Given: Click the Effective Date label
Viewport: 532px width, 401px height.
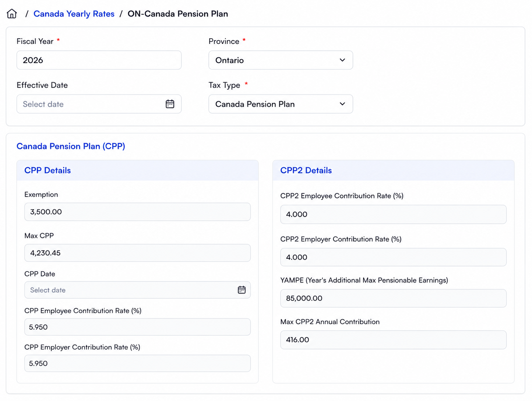Looking at the screenshot, I should point(42,85).
